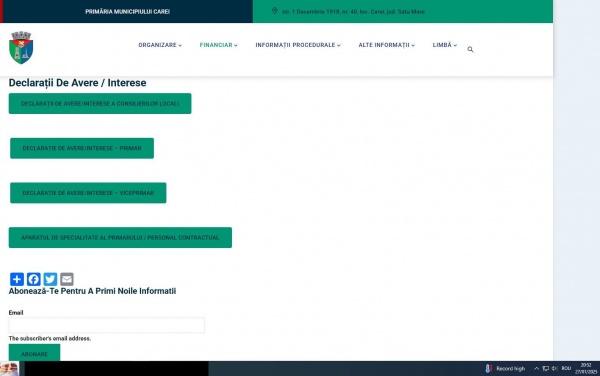Screen dimensions: 600x376
Task: Expand the Informații Procedurale menu
Action: click(298, 45)
